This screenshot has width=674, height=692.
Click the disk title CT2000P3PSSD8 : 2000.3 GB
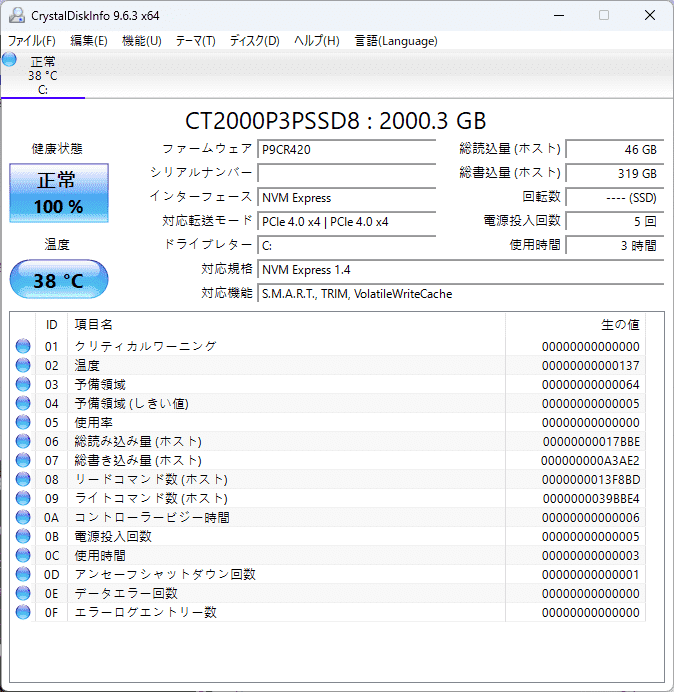(335, 121)
